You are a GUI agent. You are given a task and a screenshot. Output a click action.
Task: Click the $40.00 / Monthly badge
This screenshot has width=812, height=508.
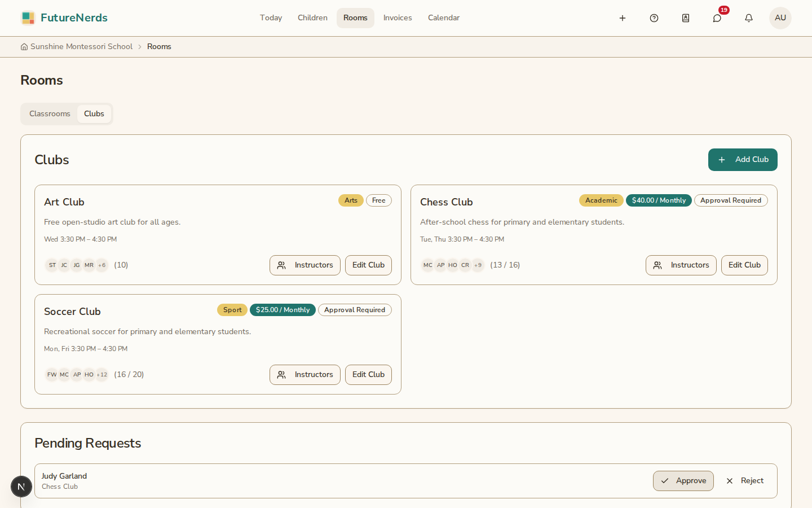659,200
